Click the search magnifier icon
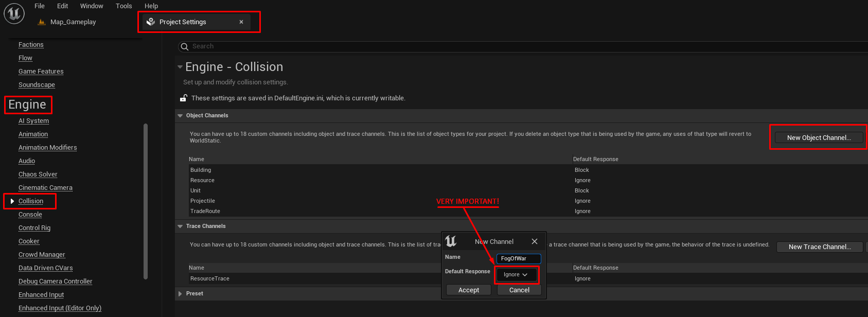This screenshot has height=317, width=868. pos(185,46)
